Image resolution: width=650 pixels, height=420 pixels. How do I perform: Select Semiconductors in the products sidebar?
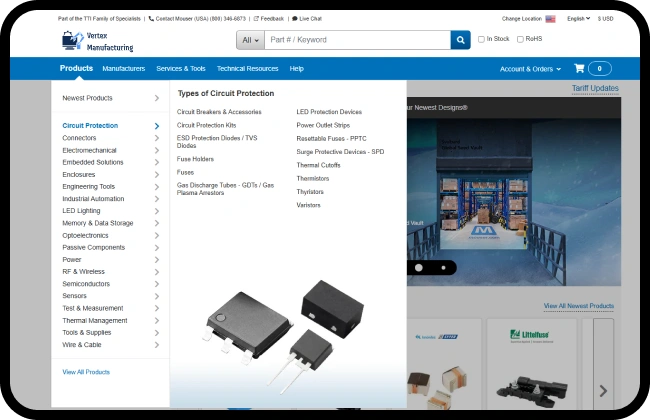tap(86, 283)
